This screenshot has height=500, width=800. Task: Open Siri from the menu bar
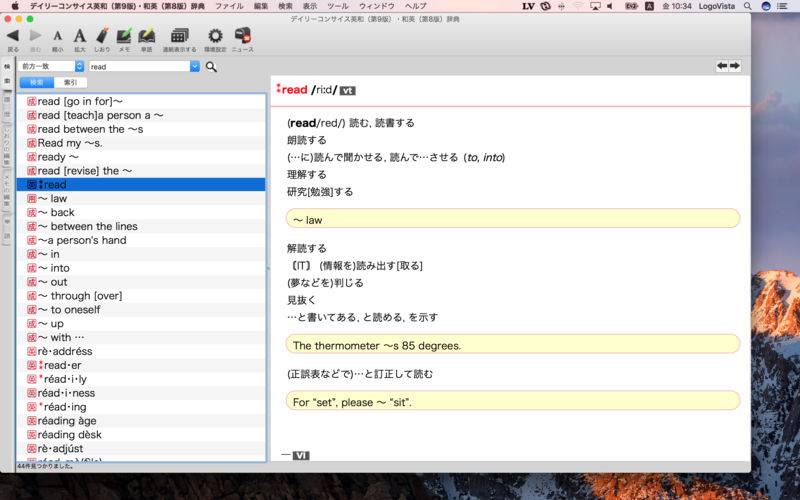tap(766, 6)
